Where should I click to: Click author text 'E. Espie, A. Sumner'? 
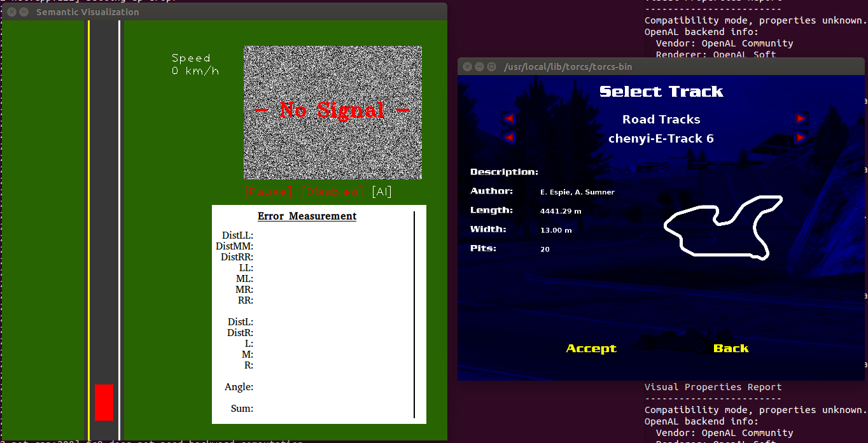tap(577, 192)
